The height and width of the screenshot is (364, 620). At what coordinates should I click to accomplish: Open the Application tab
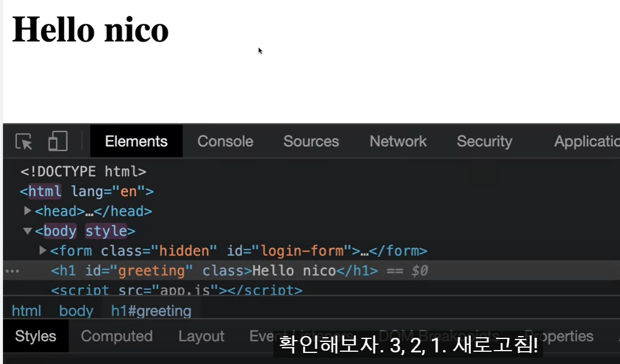point(587,141)
